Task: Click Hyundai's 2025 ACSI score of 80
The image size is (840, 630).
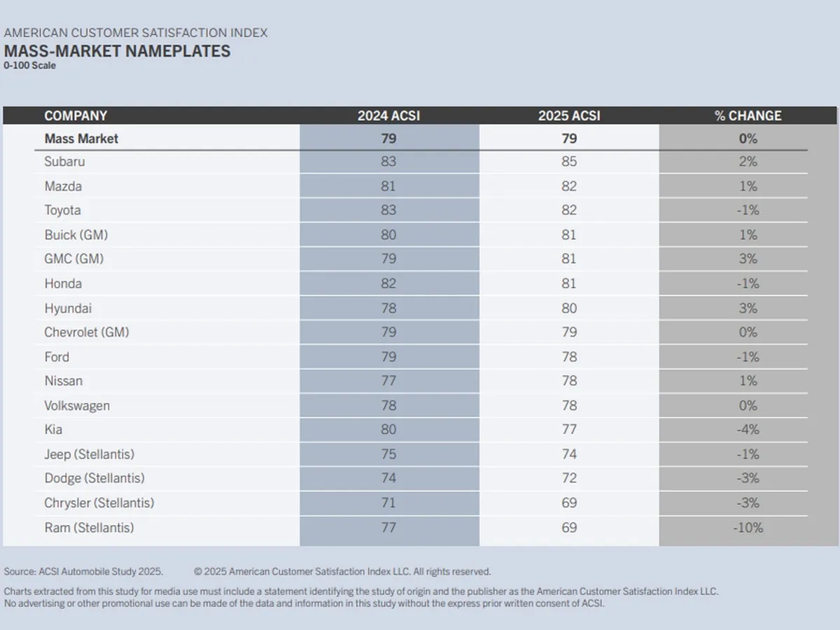Action: pyautogui.click(x=569, y=308)
